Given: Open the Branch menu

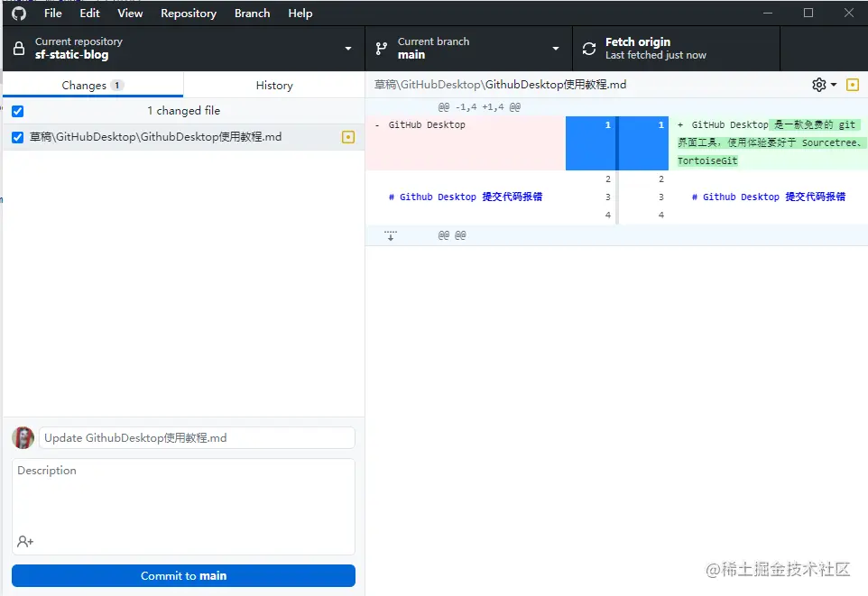Looking at the screenshot, I should 253,14.
